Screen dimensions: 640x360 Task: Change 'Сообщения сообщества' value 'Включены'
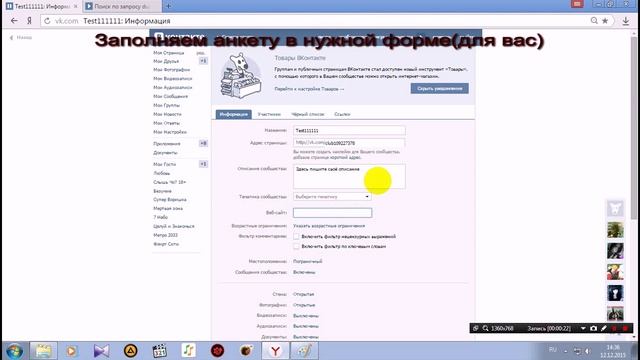point(304,272)
